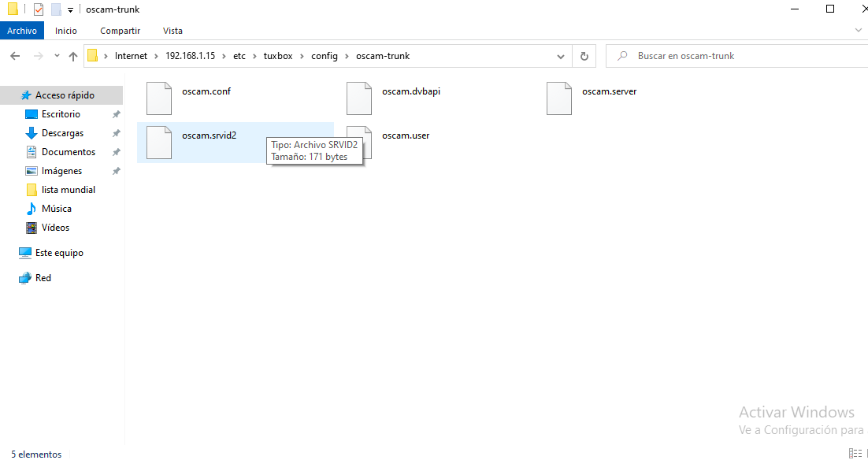Image resolution: width=868 pixels, height=460 pixels.
Task: Switch to large icons view in status bar
Action: pos(865,454)
